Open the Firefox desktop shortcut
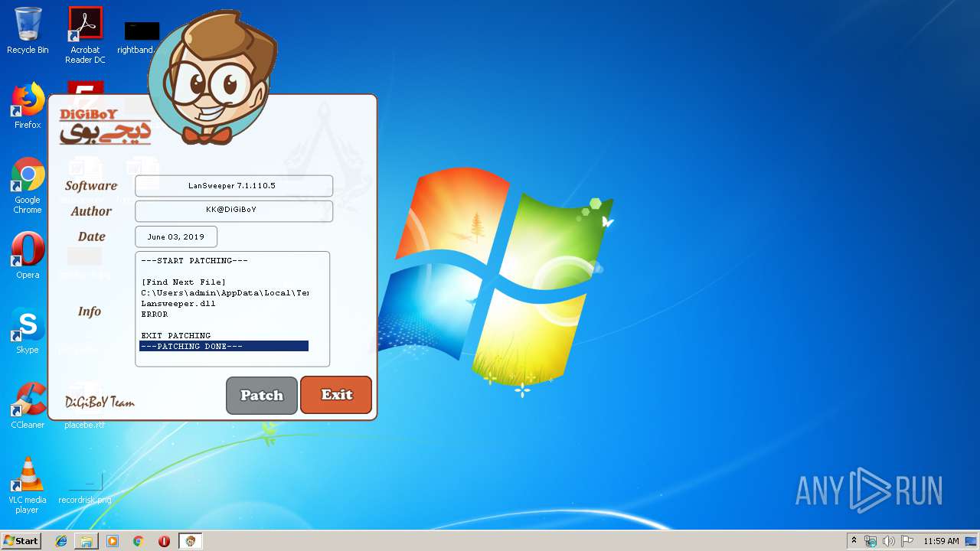Image resolution: width=980 pixels, height=551 pixels. 28,106
